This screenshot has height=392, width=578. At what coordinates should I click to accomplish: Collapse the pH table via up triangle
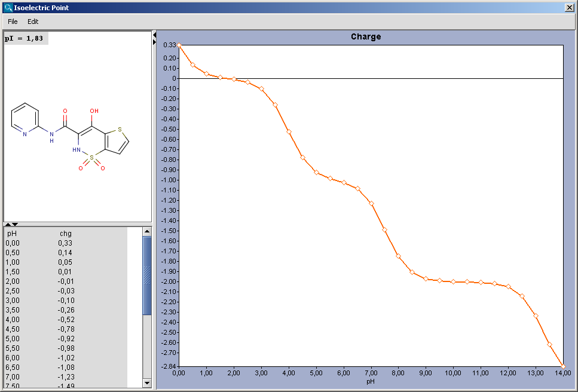pyautogui.click(x=7, y=225)
